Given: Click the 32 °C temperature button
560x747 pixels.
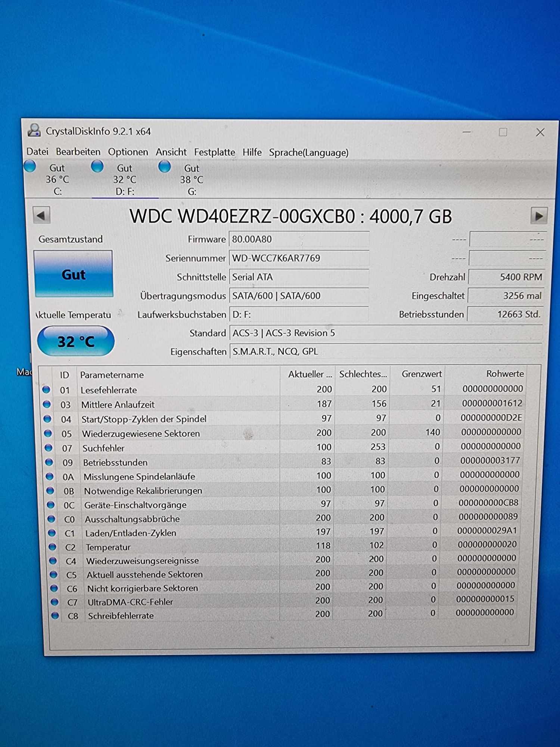Looking at the screenshot, I should pyautogui.click(x=76, y=341).
